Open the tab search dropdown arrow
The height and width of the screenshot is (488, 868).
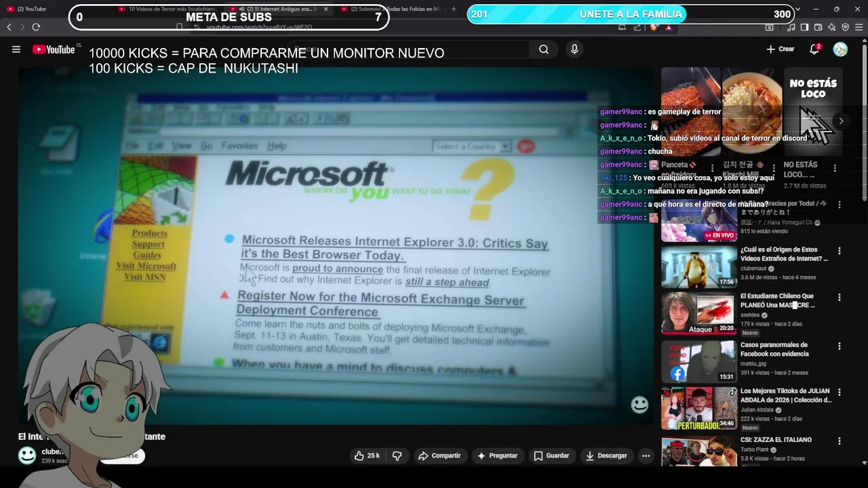click(797, 9)
